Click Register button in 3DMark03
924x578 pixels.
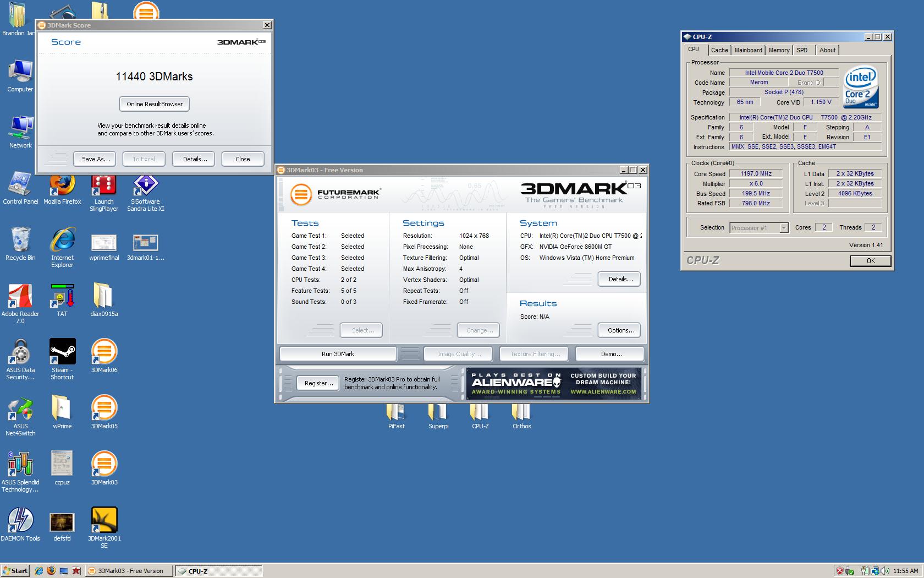coord(318,383)
